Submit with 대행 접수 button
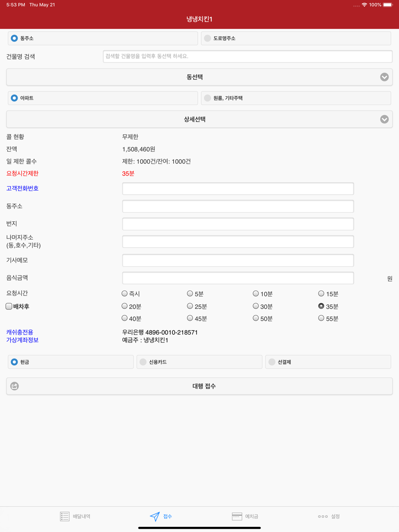 (x=199, y=386)
